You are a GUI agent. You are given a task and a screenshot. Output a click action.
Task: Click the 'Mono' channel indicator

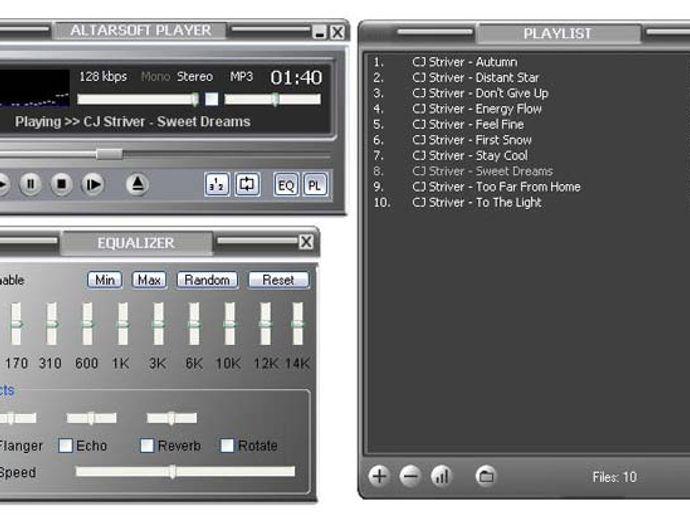[155, 77]
